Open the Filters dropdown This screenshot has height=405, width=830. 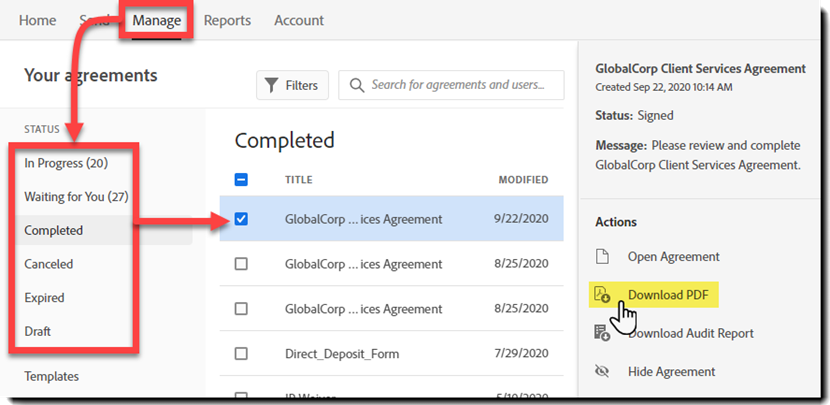292,86
